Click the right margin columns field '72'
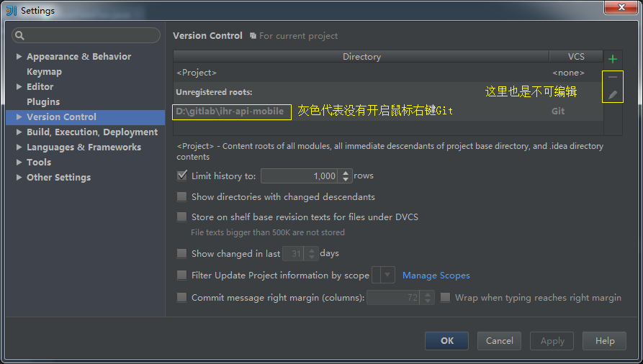The height and width of the screenshot is (364, 643). tap(394, 298)
